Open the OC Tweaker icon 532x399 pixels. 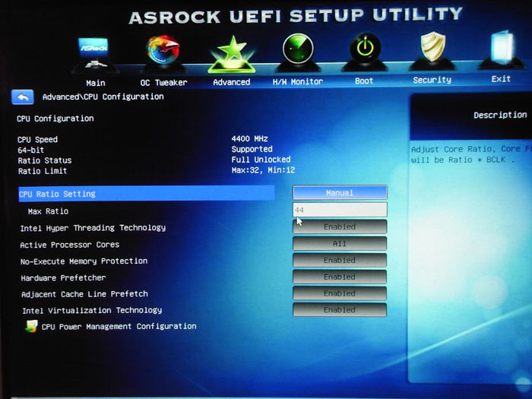tap(163, 53)
